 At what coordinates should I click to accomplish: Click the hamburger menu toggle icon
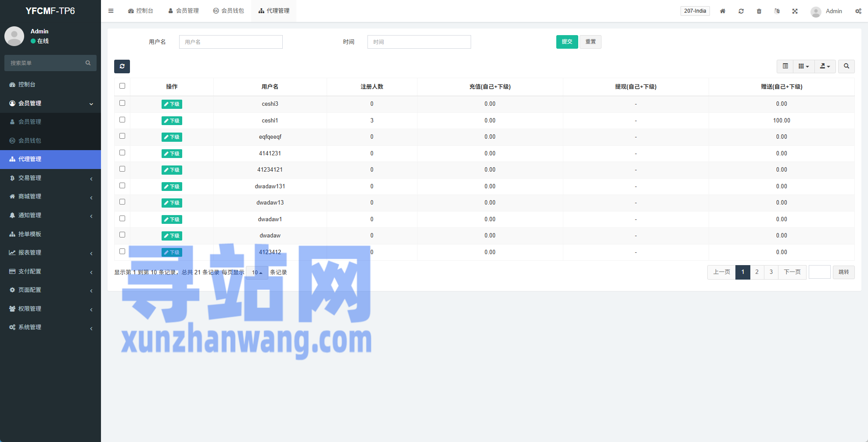click(111, 11)
